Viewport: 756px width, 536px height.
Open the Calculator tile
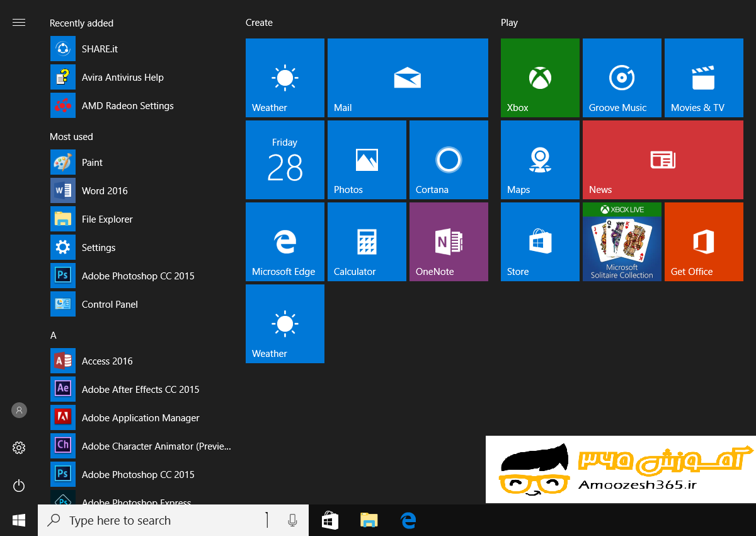pyautogui.click(x=367, y=242)
